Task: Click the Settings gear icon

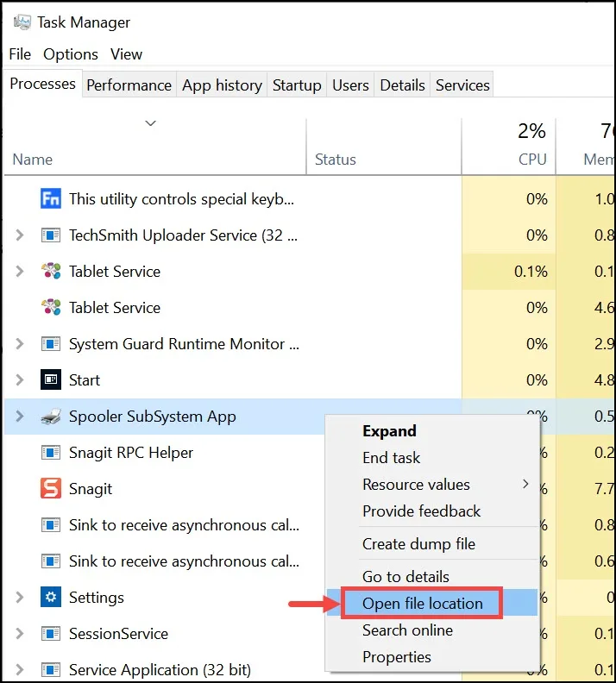Action: coord(51,597)
